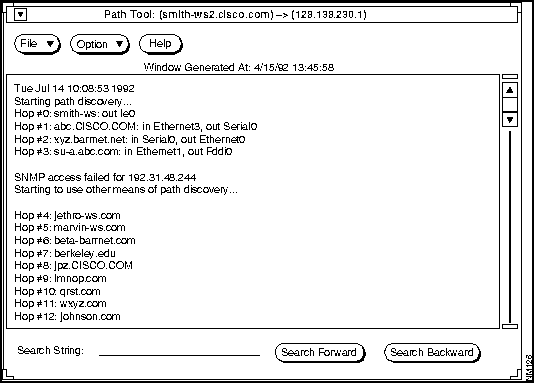Select 'Starting to use other means' line
Image resolution: width=534 pixels, height=383 pixels.
(x=126, y=190)
